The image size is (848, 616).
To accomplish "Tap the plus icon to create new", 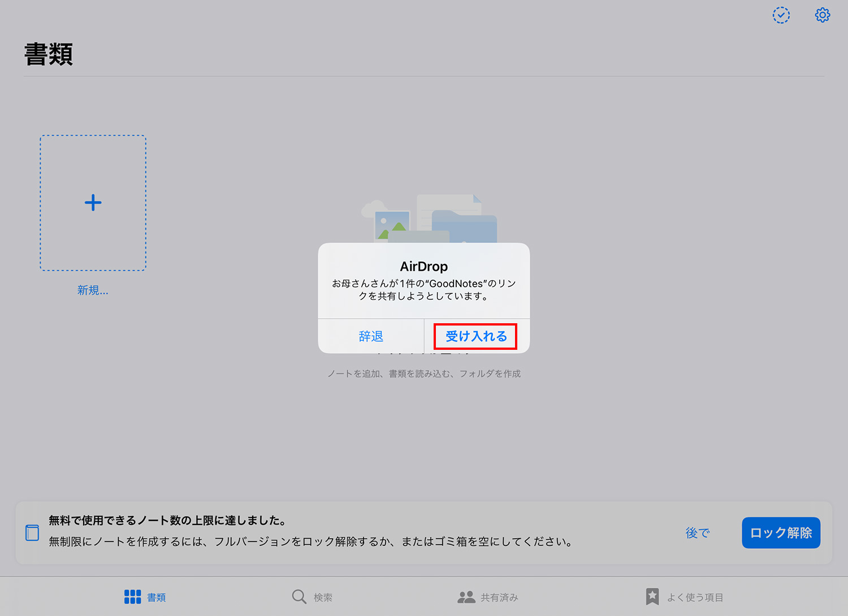I will point(93,203).
